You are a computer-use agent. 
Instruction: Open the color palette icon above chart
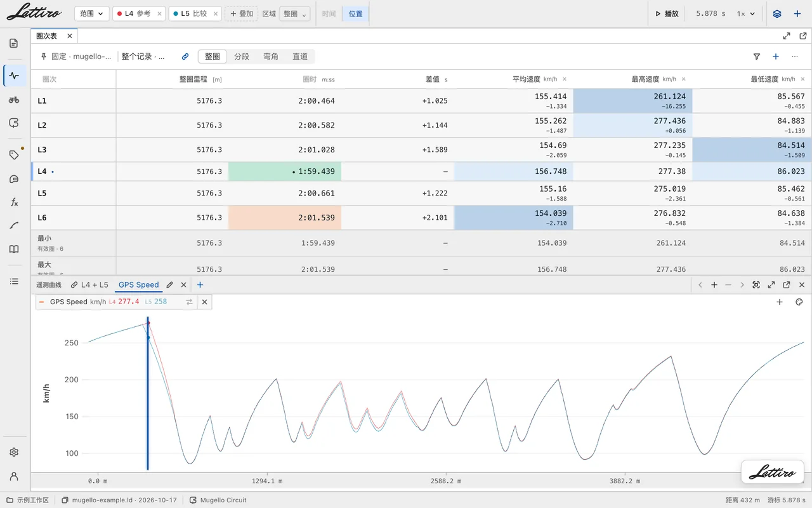(x=799, y=302)
